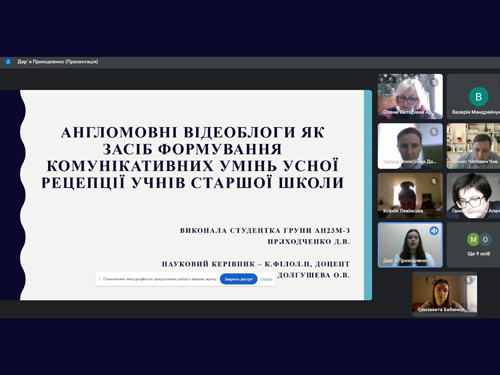
Task: Click the green M avatar in the overflow tile
Action: 473,239
